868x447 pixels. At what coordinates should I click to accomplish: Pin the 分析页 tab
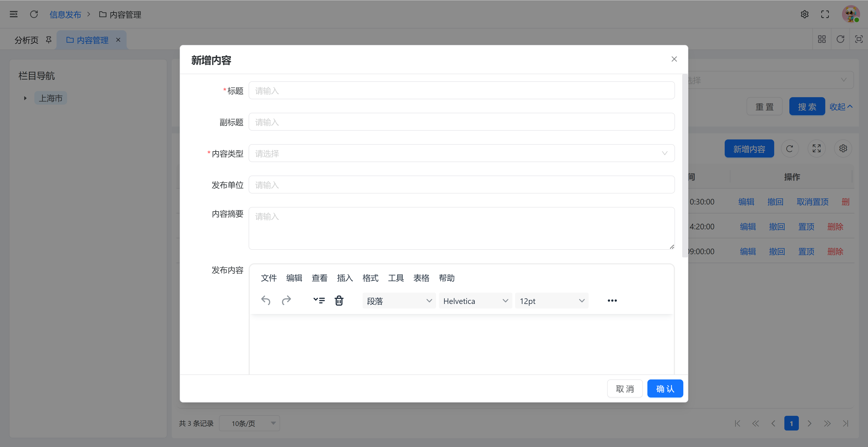click(x=49, y=40)
